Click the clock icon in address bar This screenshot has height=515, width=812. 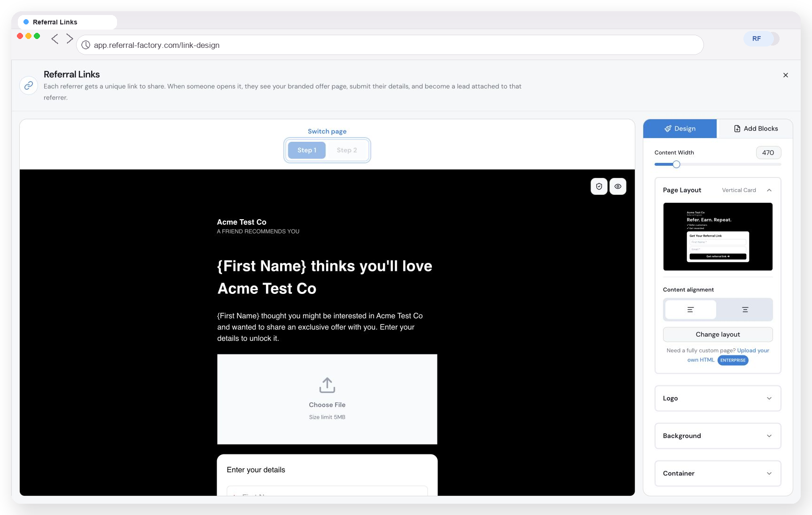(86, 45)
